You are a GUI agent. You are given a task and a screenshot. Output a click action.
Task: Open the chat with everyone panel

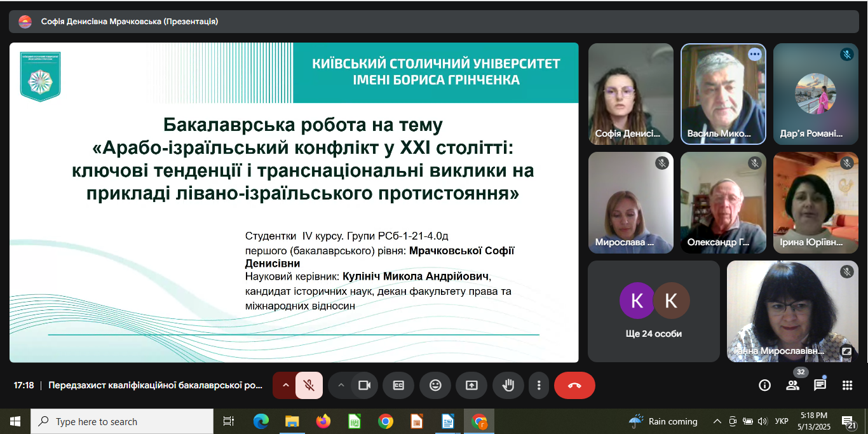coord(820,385)
